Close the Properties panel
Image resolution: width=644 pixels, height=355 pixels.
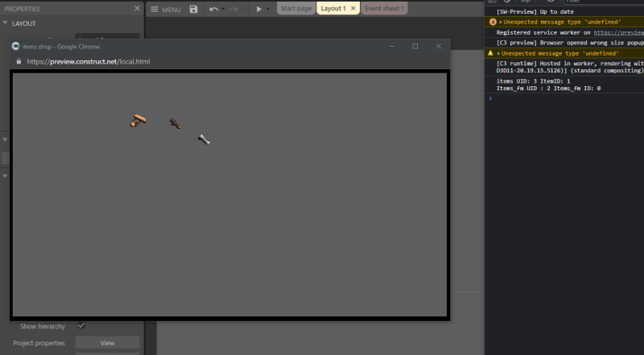coord(137,8)
